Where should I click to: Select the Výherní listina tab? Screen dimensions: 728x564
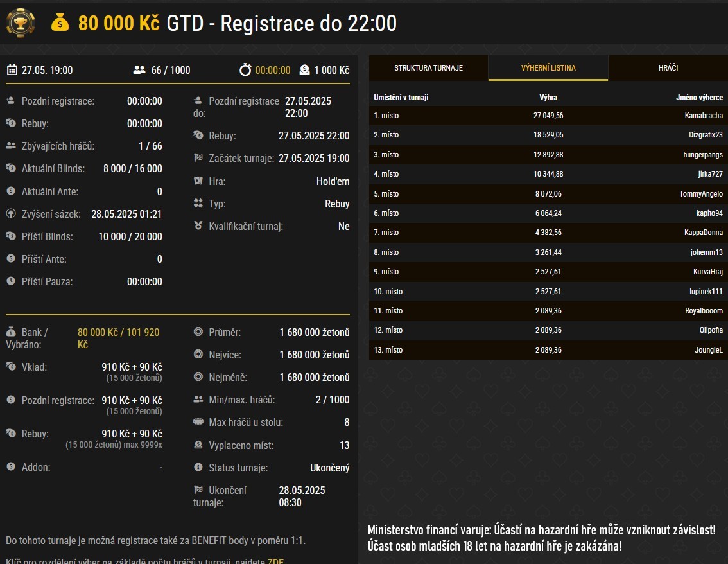click(548, 68)
